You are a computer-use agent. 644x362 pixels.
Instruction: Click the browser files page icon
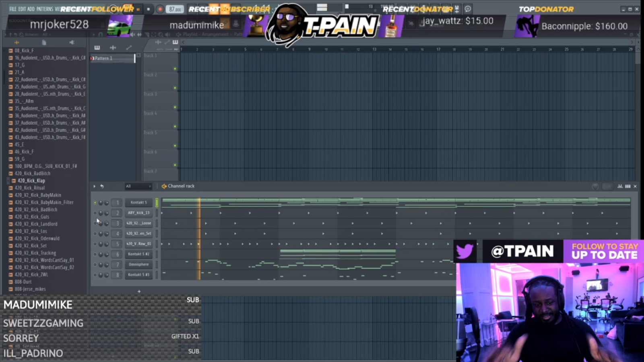click(44, 42)
